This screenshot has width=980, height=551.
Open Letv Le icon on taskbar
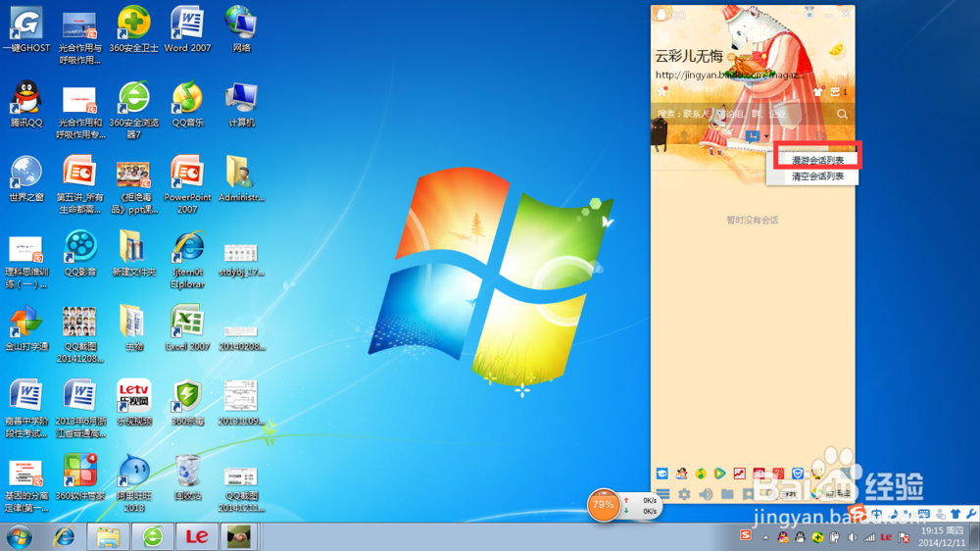(197, 536)
